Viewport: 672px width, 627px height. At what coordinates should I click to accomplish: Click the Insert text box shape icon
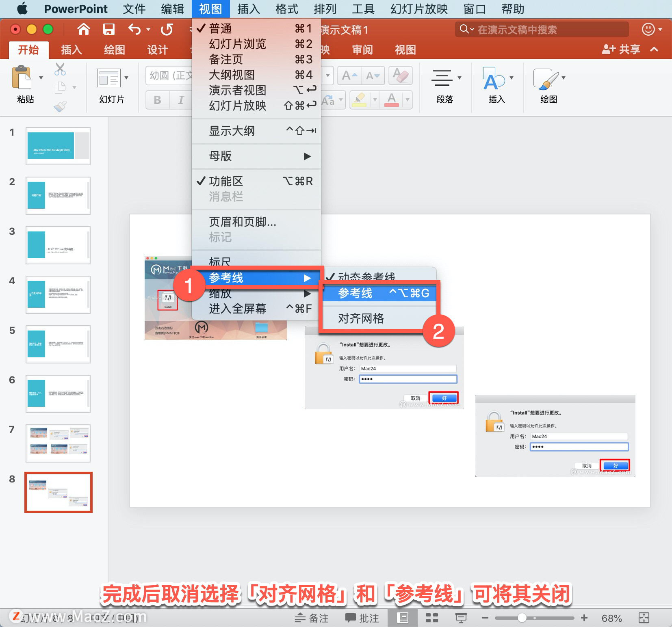494,78
